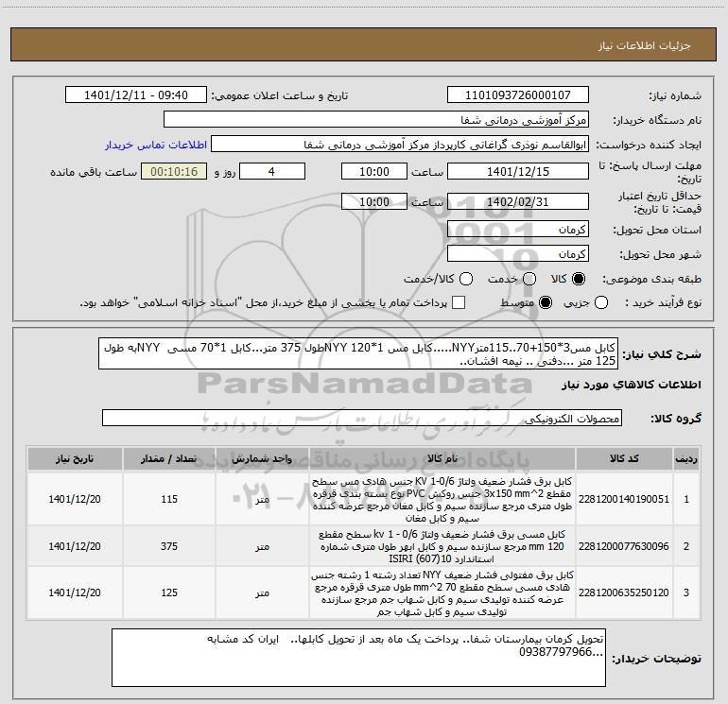Image resolution: width=728 pixels, height=704 pixels.
Task: Click the واحد شمارش column header
Action: [262, 458]
